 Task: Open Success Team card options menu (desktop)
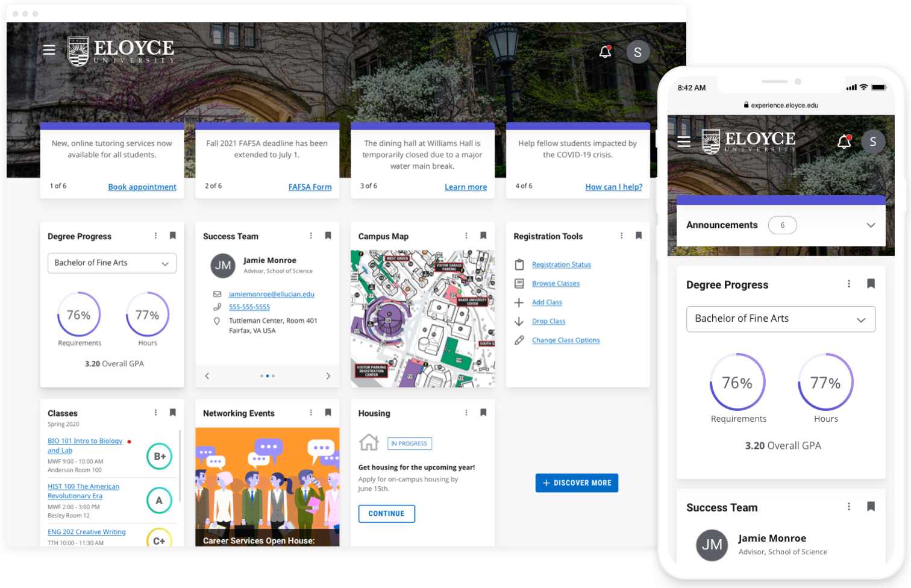[x=311, y=236]
